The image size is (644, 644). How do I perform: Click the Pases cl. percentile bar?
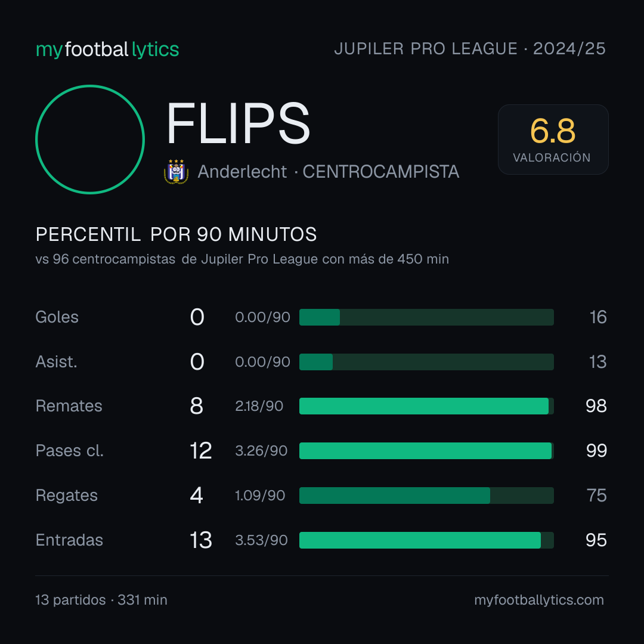click(426, 451)
